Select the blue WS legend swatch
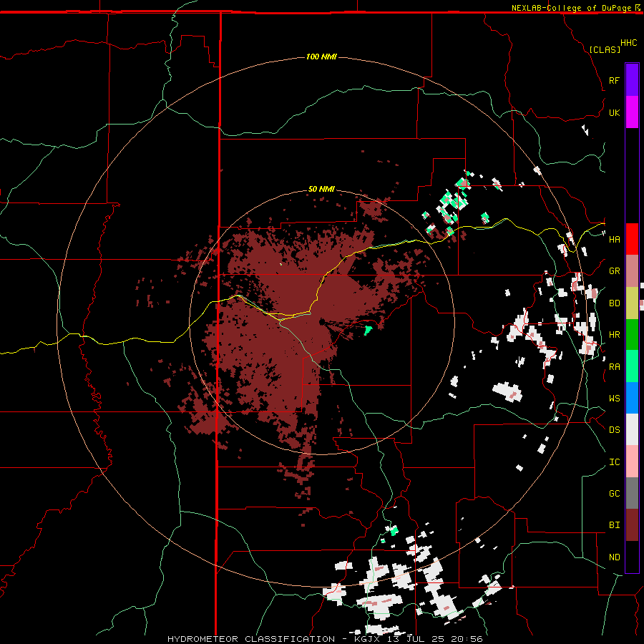This screenshot has width=644, height=644. pyautogui.click(x=632, y=398)
